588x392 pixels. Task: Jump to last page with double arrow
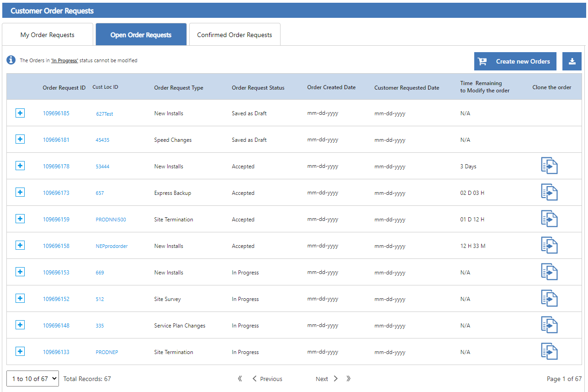click(x=349, y=379)
